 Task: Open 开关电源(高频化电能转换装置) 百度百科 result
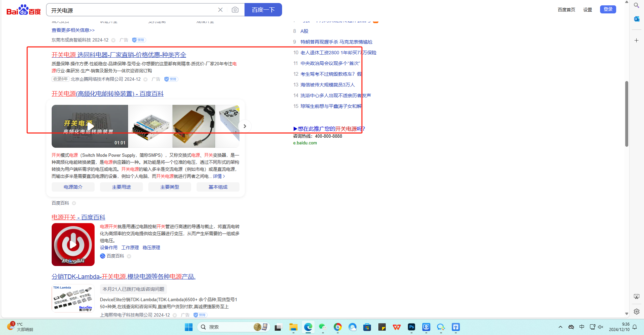[108, 94]
